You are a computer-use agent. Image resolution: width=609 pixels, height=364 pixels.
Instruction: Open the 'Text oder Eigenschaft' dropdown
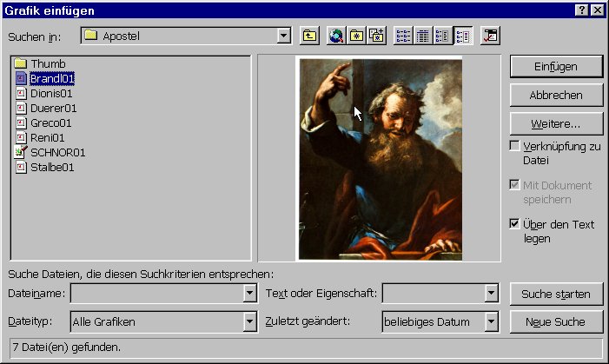tap(492, 294)
